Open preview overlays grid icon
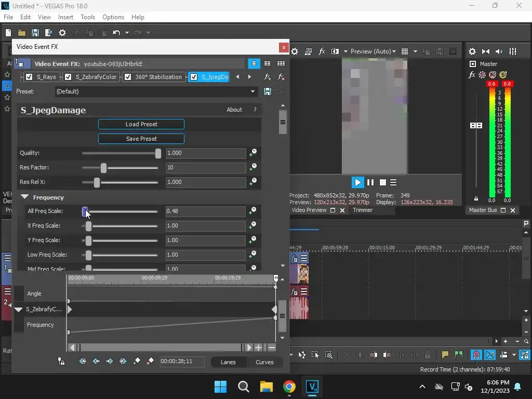The width and height of the screenshot is (532, 399). pyautogui.click(x=405, y=51)
